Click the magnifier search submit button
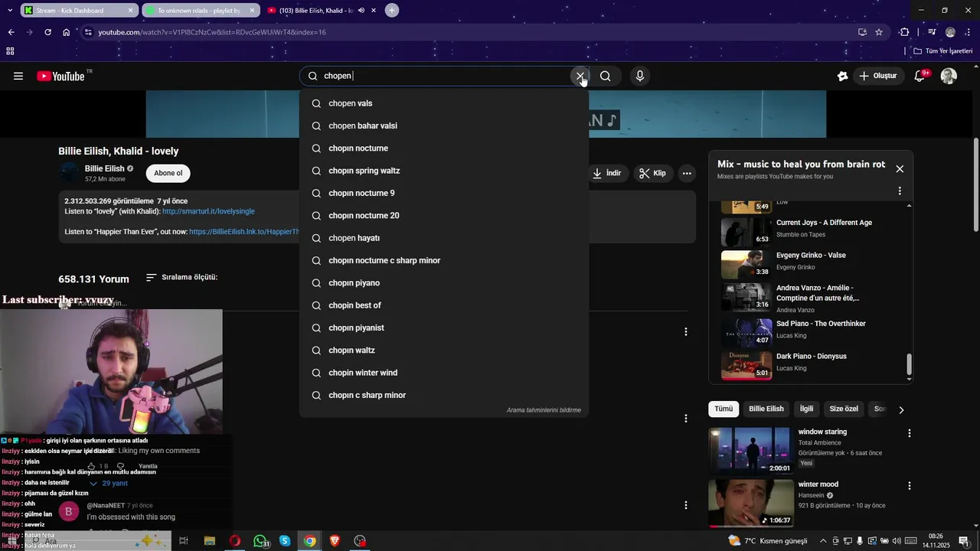 tap(606, 76)
